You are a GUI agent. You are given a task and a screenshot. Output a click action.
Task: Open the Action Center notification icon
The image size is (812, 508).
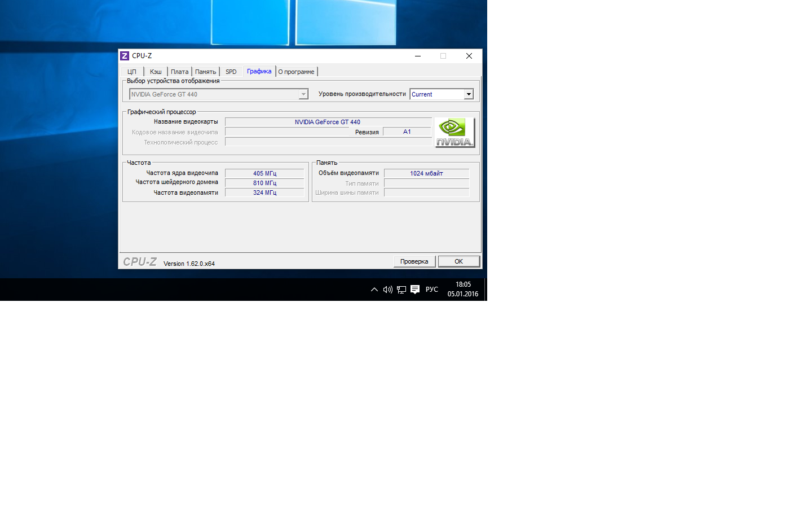click(415, 290)
